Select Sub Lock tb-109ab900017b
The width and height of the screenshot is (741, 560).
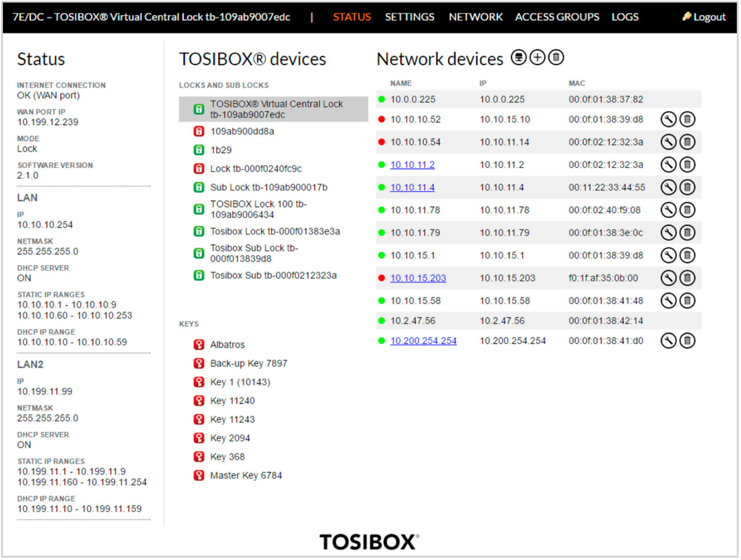tap(269, 187)
